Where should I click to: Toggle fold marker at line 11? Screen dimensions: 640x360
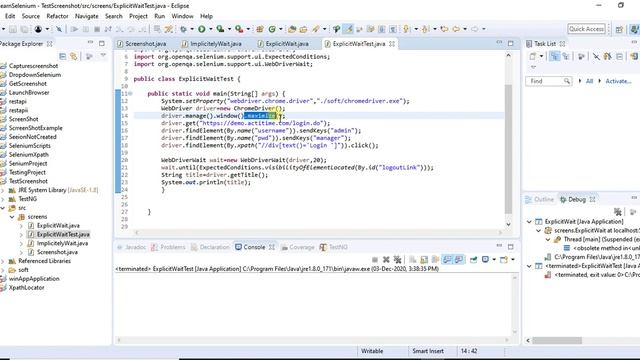pyautogui.click(x=130, y=93)
